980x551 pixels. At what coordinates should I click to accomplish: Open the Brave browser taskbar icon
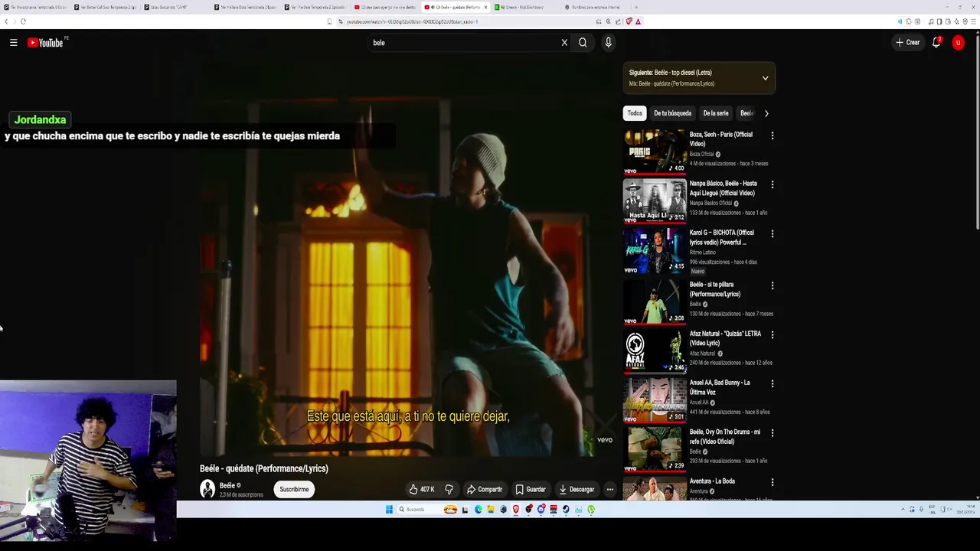point(516,510)
